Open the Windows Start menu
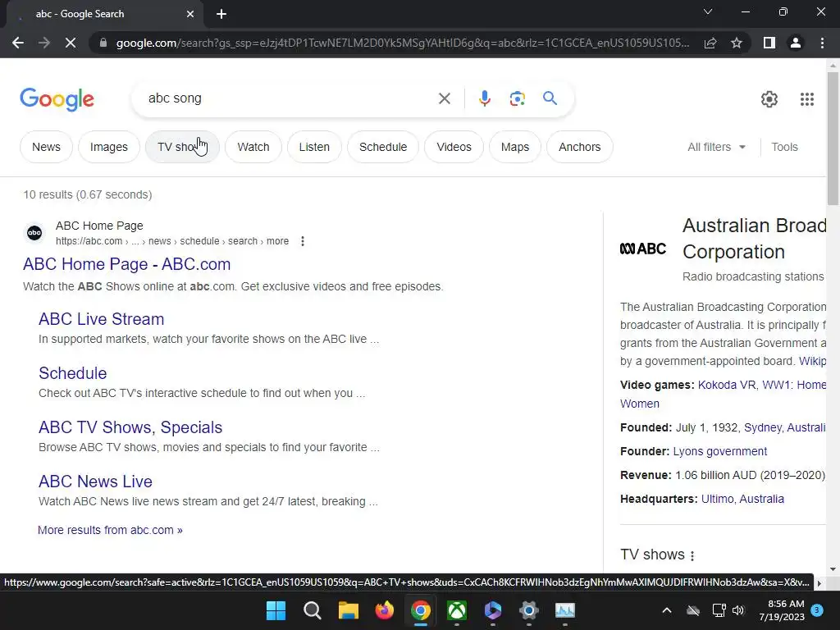This screenshot has height=630, width=840. tap(276, 610)
